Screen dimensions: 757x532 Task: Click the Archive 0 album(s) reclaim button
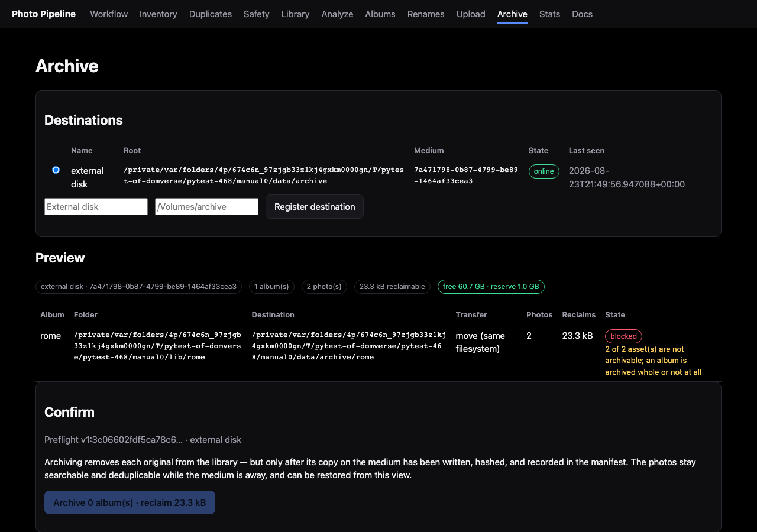click(x=130, y=502)
